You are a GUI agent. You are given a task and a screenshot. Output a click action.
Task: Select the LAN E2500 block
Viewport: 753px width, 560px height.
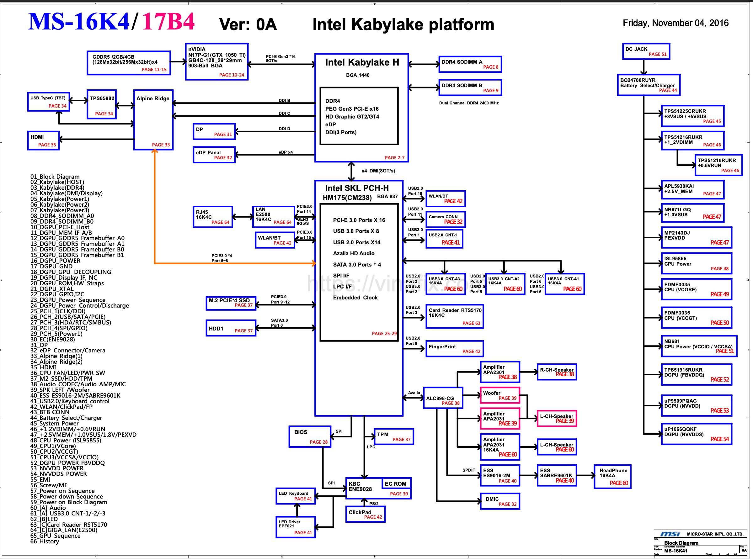[274, 217]
